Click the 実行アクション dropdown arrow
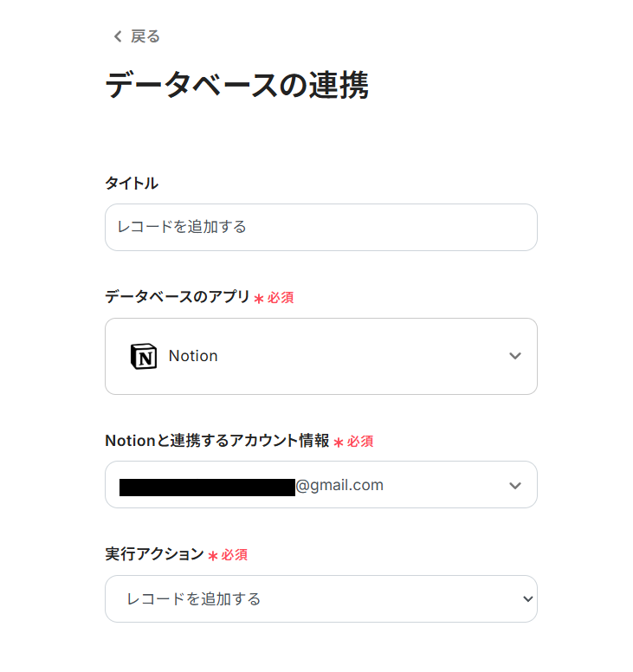 527,598
